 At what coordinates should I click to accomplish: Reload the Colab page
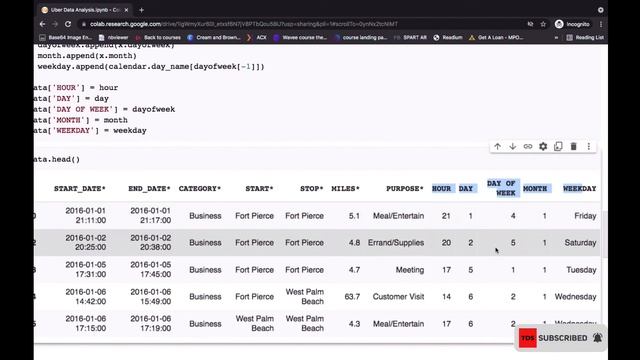tap(68, 24)
